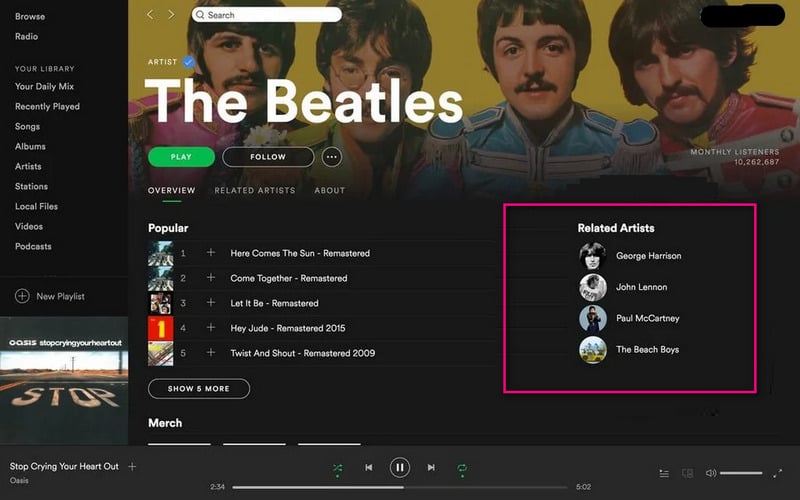Select Hey Jude - Remastered 2015

[x=288, y=328]
